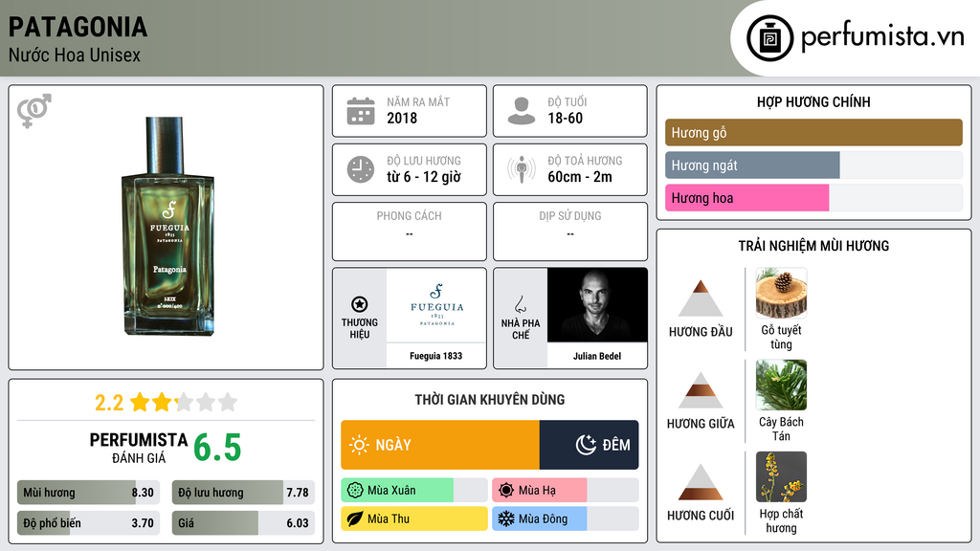
Task: Click the Mùi hương 8.30 score bar
Action: pyautogui.click(x=88, y=493)
